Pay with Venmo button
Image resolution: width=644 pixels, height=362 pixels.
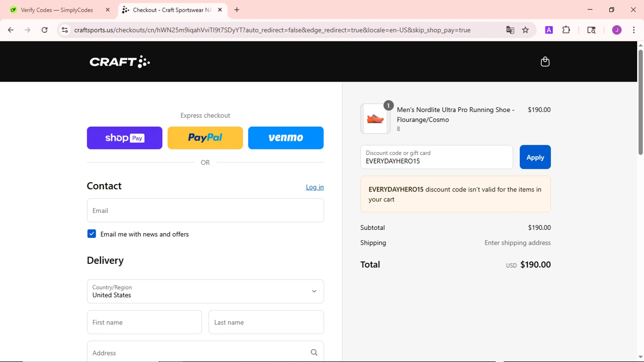click(286, 138)
